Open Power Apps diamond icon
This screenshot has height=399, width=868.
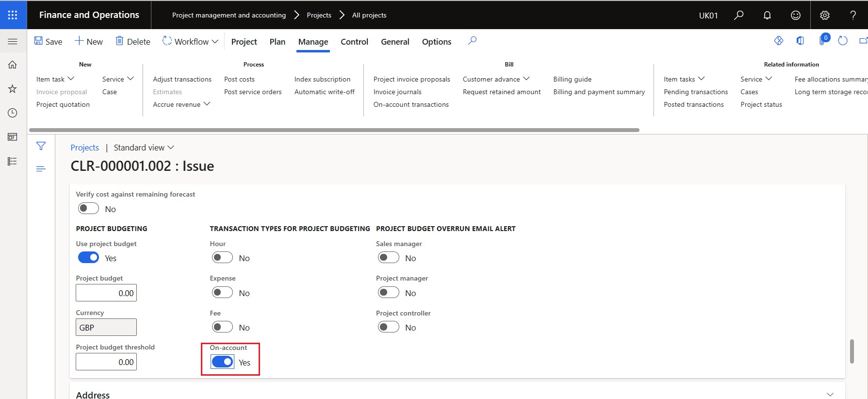[x=779, y=41]
